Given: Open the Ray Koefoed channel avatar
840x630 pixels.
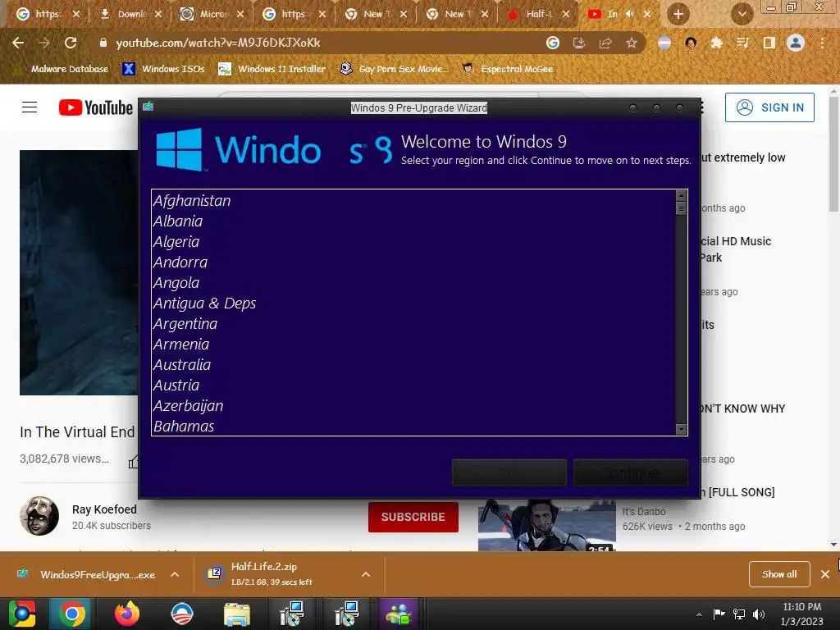Looking at the screenshot, I should pyautogui.click(x=39, y=516).
